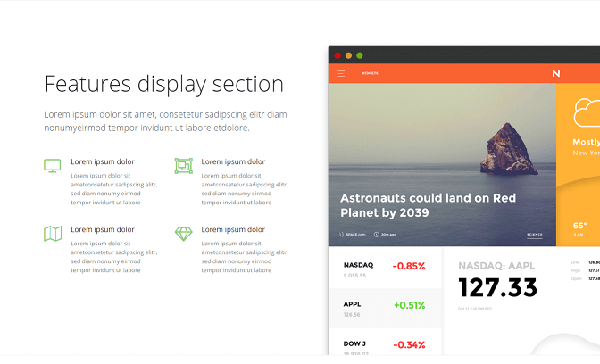This screenshot has height=364, width=600.
Task: Click the -0.34% DOW J change value
Action: (409, 344)
